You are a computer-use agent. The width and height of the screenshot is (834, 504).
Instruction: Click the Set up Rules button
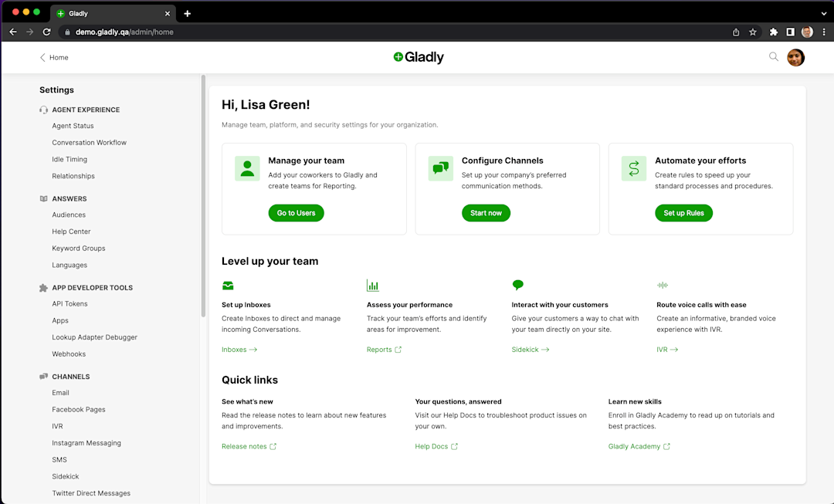pyautogui.click(x=683, y=213)
